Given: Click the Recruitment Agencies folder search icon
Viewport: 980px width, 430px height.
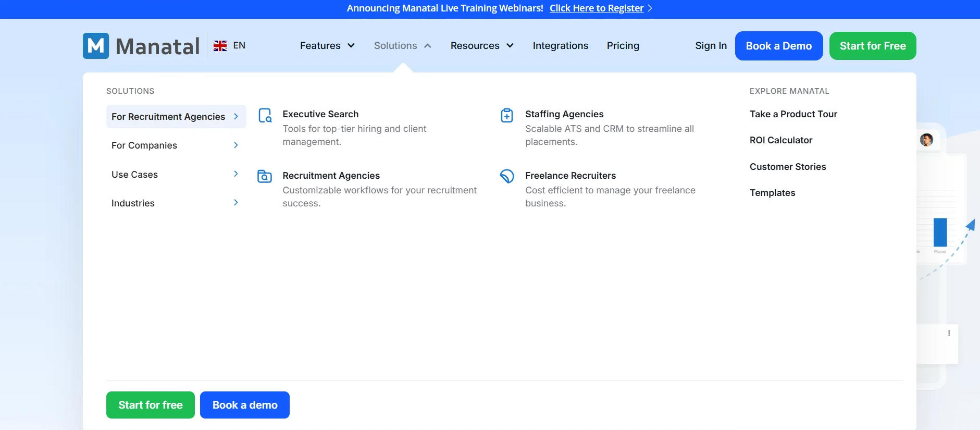Looking at the screenshot, I should [x=265, y=177].
